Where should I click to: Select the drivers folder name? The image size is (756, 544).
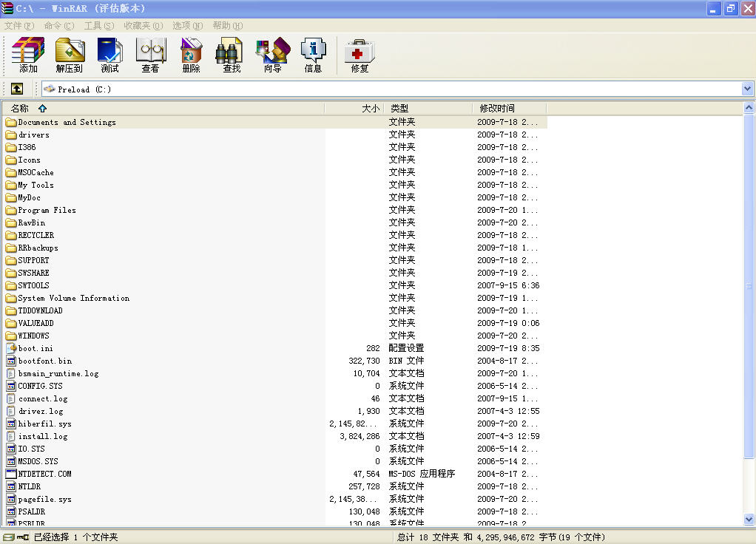pos(34,135)
